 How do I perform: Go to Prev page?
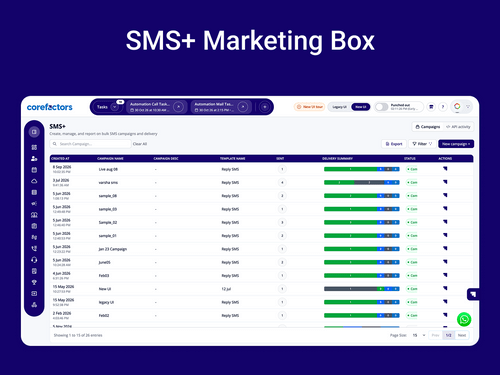[435, 335]
